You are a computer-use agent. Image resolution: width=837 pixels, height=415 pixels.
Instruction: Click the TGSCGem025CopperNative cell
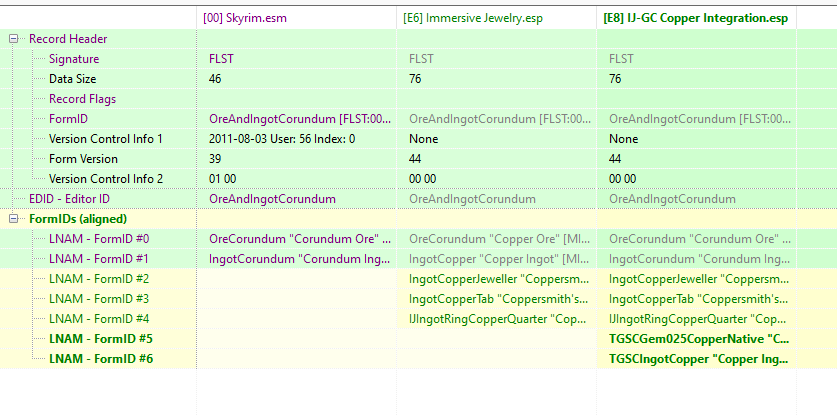coord(697,339)
